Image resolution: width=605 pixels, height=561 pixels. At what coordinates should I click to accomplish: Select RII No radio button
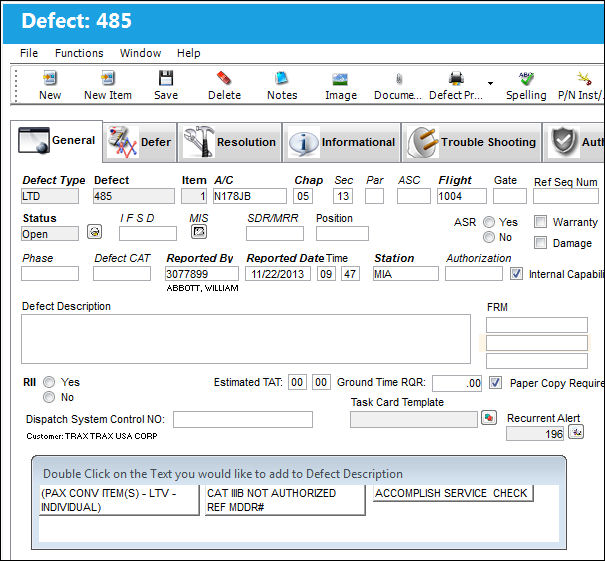click(49, 397)
